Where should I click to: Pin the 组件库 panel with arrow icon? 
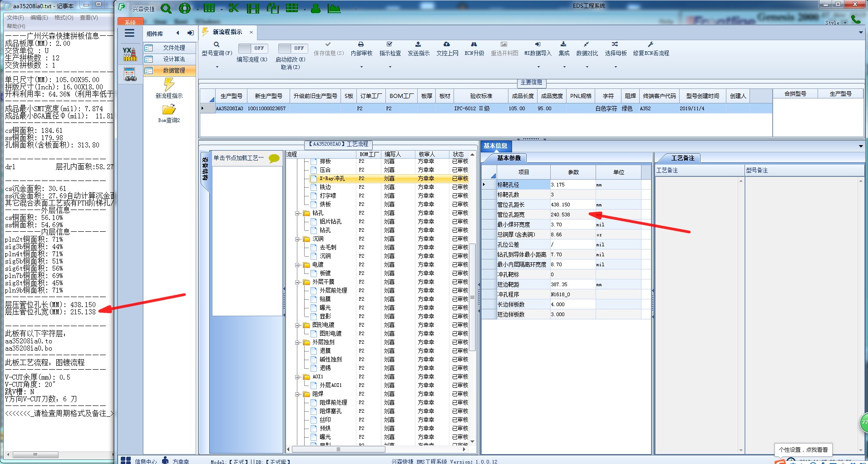point(191,33)
